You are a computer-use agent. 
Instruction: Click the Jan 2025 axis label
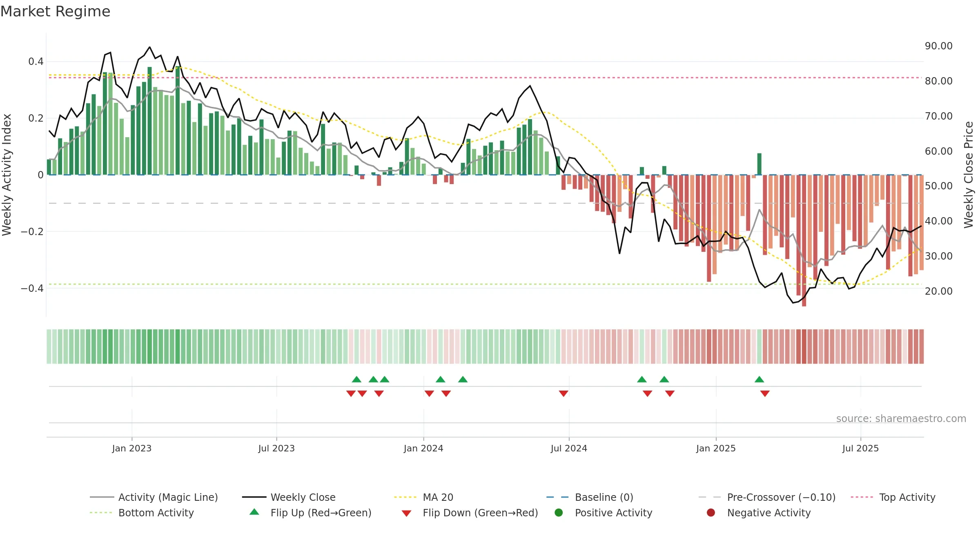(x=716, y=448)
